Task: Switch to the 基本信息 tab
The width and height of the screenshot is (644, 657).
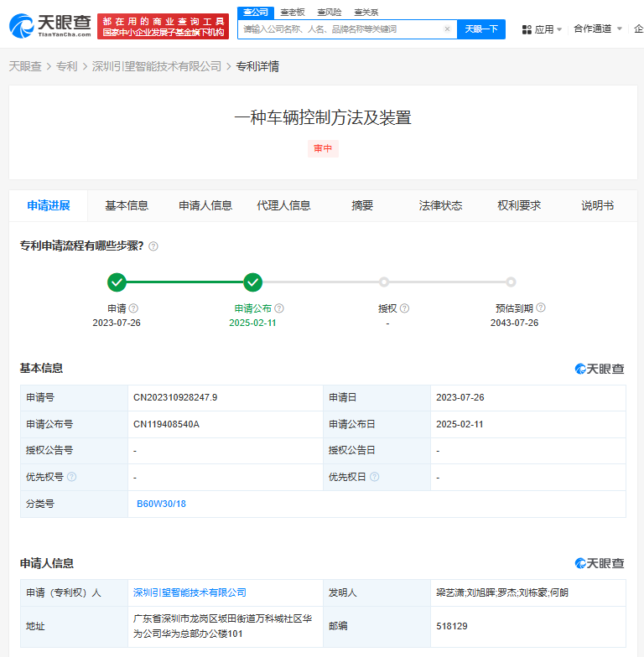Action: [x=127, y=205]
